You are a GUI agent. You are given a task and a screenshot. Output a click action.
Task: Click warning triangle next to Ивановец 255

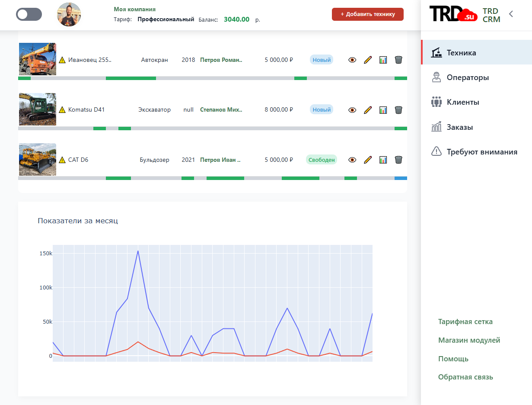[x=62, y=60]
